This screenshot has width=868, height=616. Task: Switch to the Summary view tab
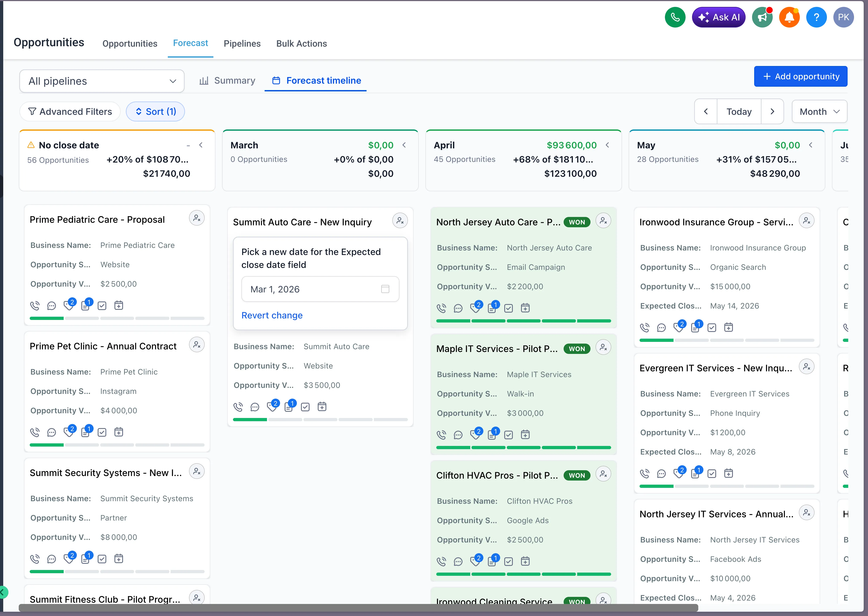click(x=227, y=80)
